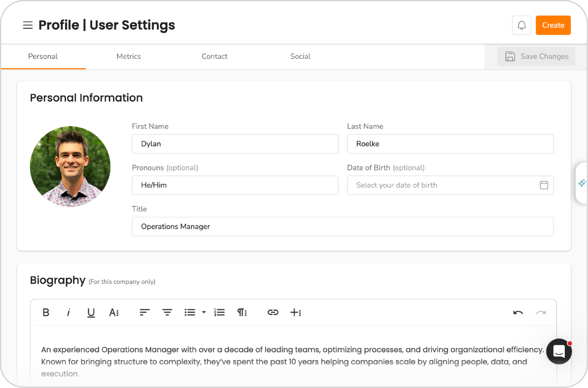Insert a hyperlink in the biography
Viewport: 588px width, 388px height.
coord(273,312)
